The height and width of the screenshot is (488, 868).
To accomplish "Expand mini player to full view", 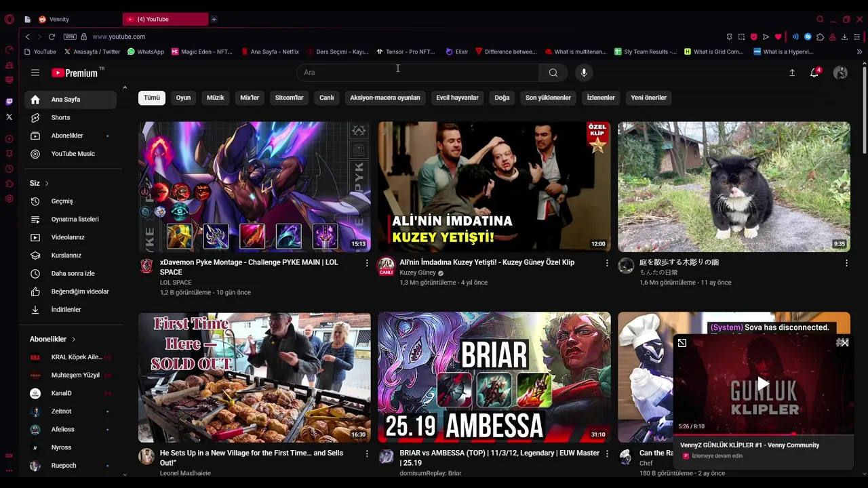I will 682,343.
